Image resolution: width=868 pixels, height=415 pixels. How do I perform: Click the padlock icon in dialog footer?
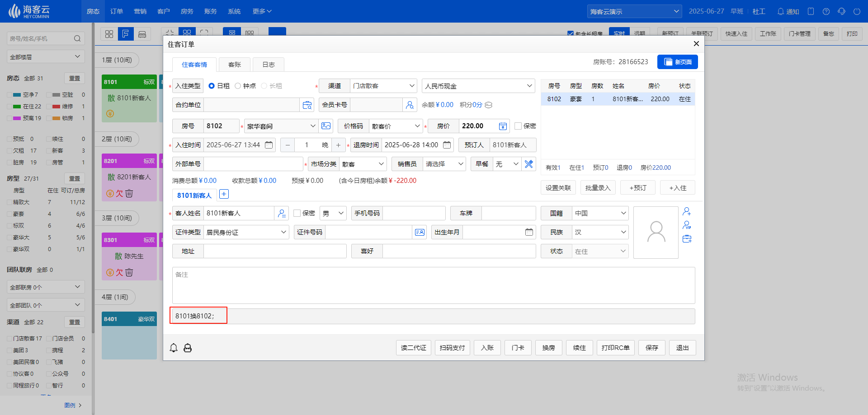coord(188,348)
